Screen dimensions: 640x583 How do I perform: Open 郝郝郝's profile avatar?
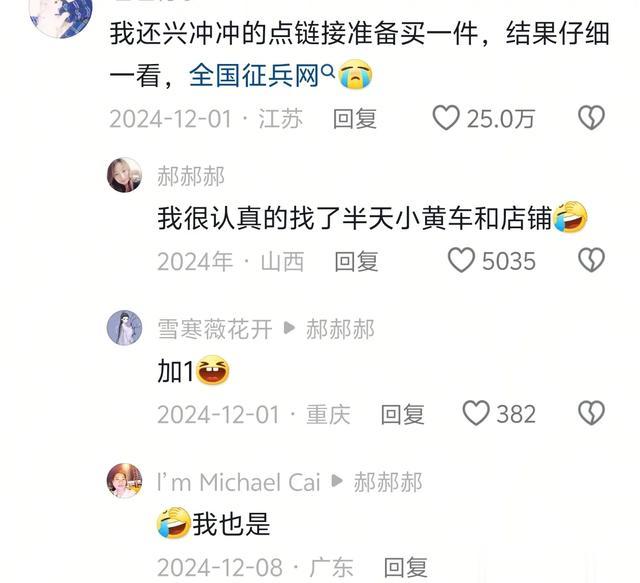click(x=124, y=175)
